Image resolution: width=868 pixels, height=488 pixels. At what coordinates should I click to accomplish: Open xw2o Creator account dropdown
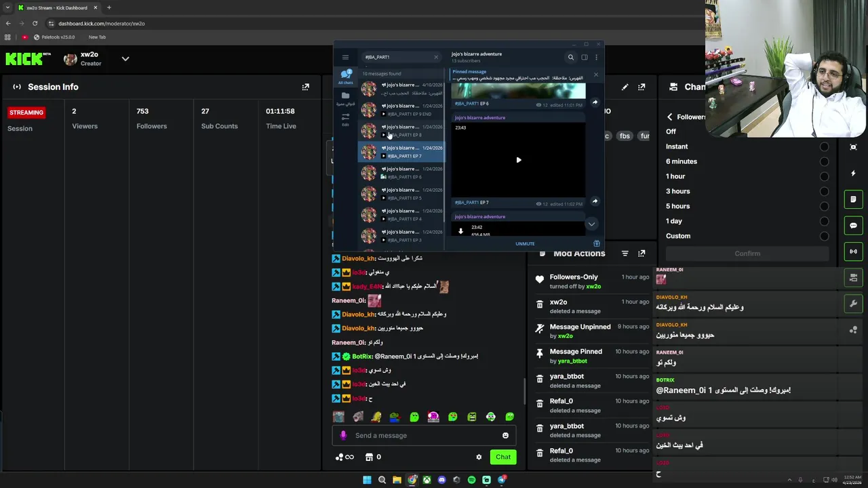125,59
